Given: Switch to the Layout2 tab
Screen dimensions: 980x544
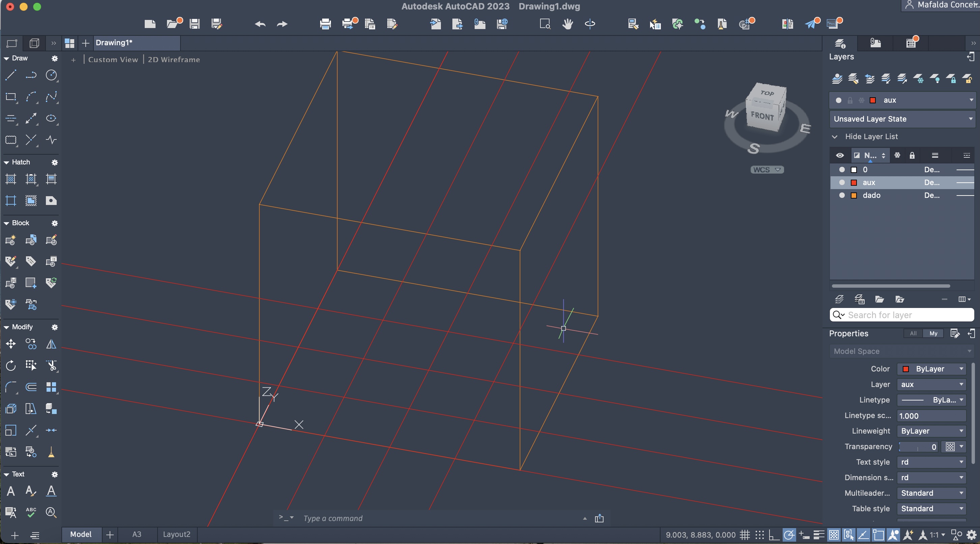Looking at the screenshot, I should coord(176,534).
